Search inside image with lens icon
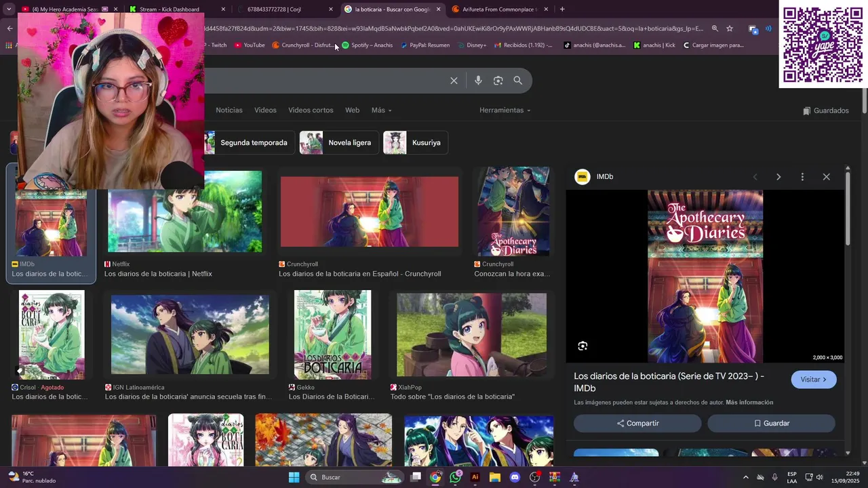This screenshot has width=868, height=488. 583,346
